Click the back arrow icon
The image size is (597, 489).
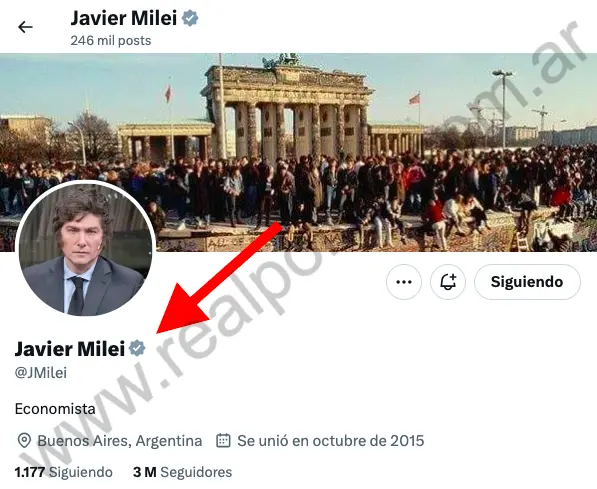(25, 27)
